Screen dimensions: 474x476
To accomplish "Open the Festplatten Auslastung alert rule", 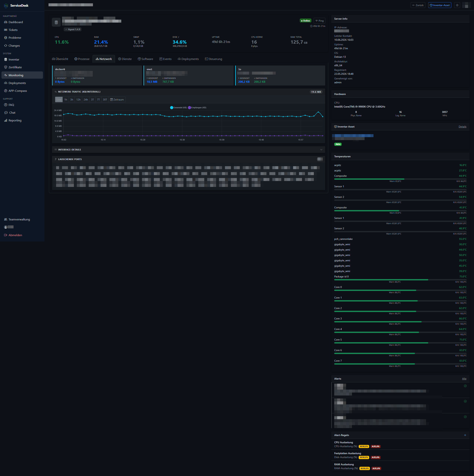I will (x=400, y=455).
